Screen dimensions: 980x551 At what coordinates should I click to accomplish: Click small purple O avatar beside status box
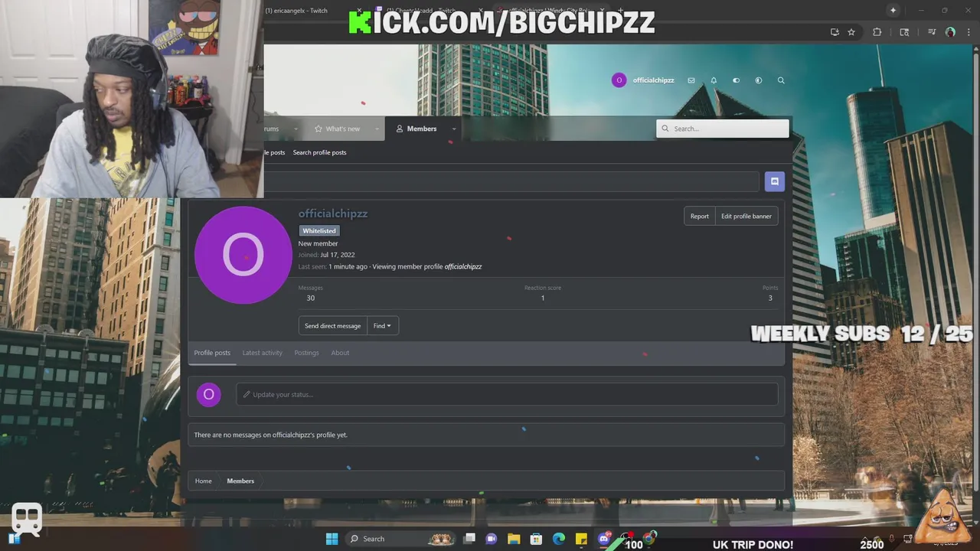pyautogui.click(x=208, y=394)
